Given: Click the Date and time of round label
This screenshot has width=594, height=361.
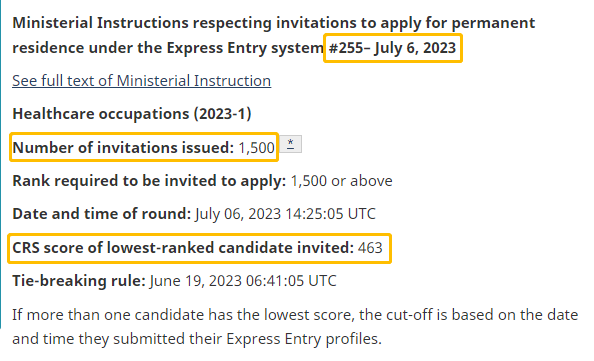Looking at the screenshot, I should (102, 214).
